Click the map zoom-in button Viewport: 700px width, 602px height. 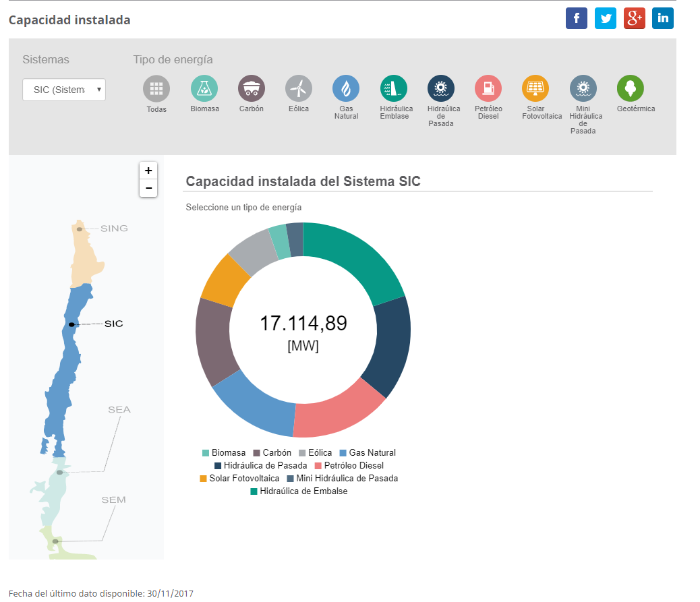click(148, 170)
